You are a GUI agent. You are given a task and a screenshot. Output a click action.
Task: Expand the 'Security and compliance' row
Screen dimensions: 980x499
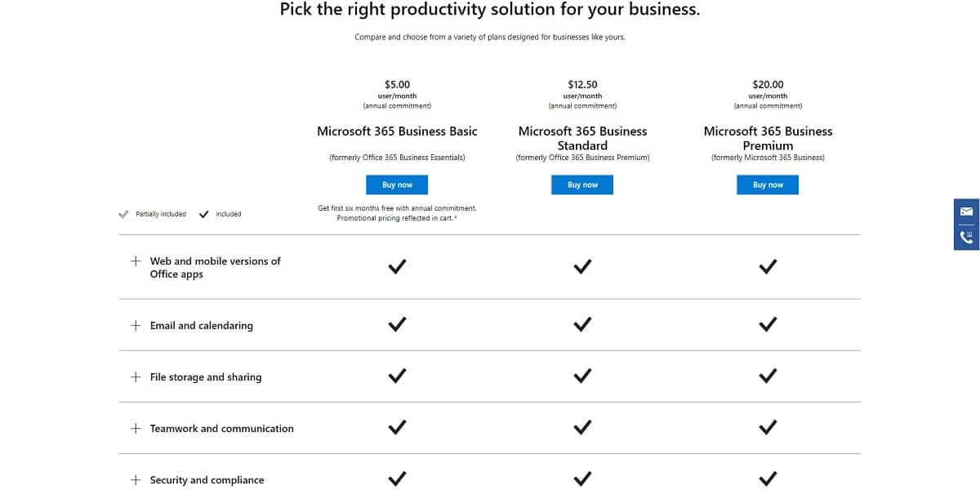click(135, 480)
